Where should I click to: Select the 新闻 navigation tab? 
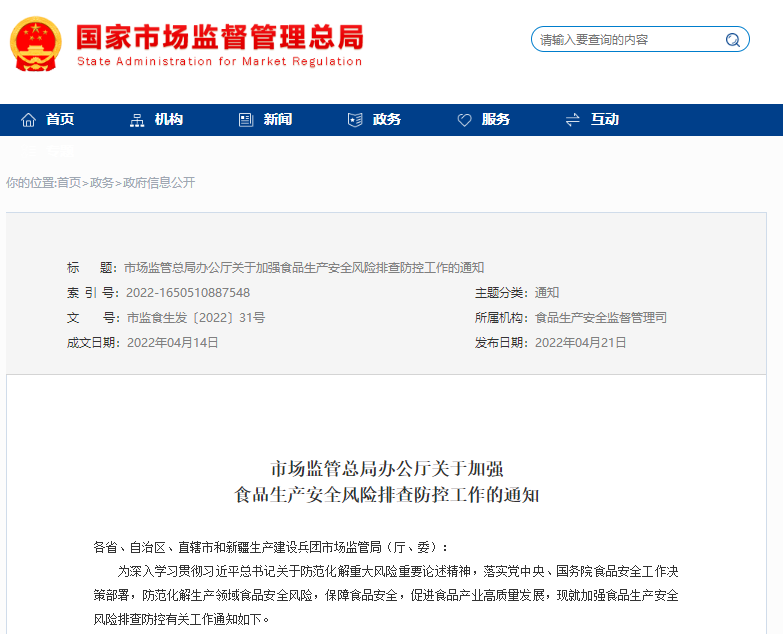coord(278,120)
